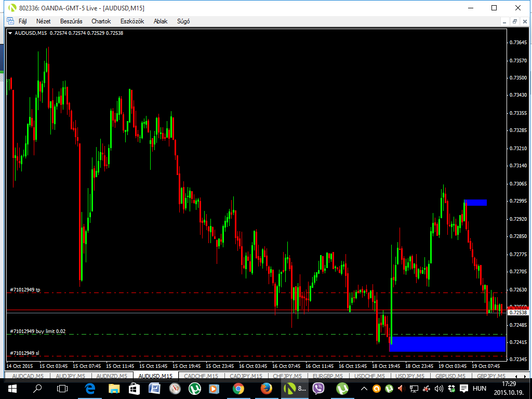The height and width of the screenshot is (399, 532).
Task: Launch Google Chrome from the taskbar
Action: (x=238, y=388)
